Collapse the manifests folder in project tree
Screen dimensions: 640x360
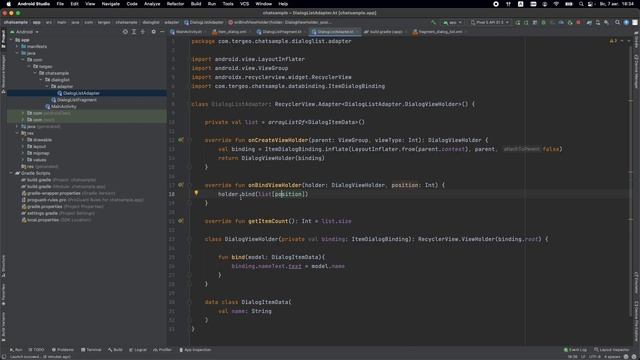(x=17, y=47)
